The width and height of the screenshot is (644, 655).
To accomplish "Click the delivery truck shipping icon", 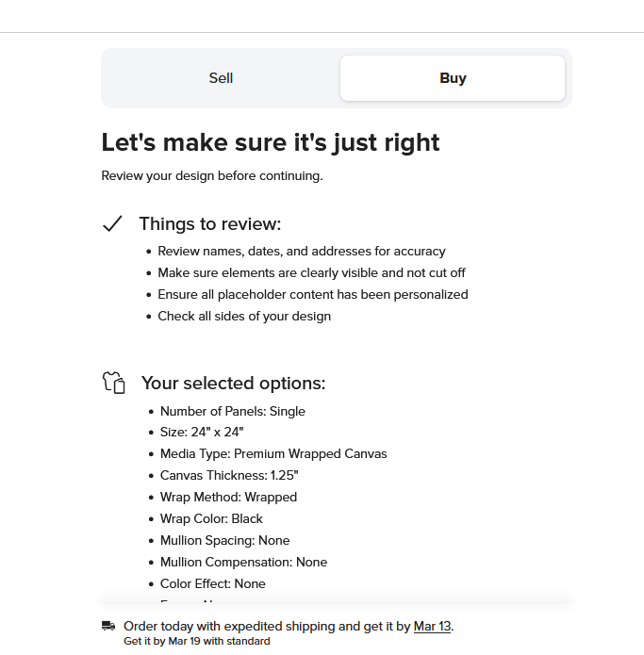I will (x=108, y=626).
